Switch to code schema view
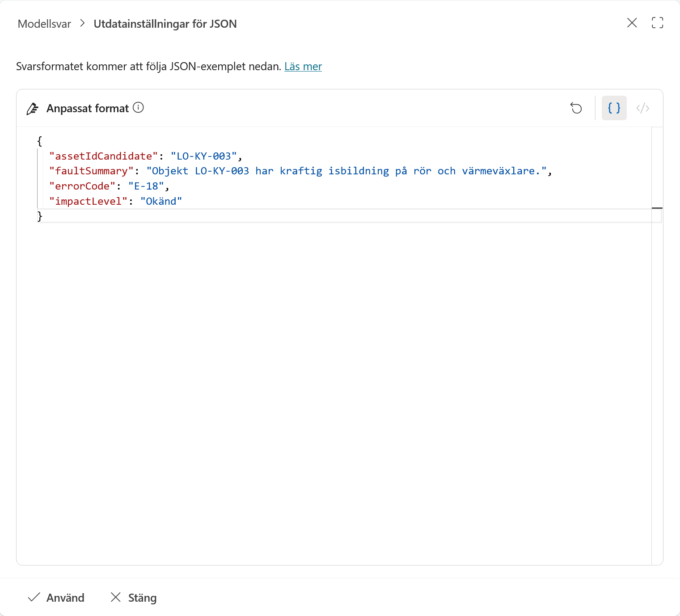Image resolution: width=680 pixels, height=616 pixels. click(x=643, y=108)
